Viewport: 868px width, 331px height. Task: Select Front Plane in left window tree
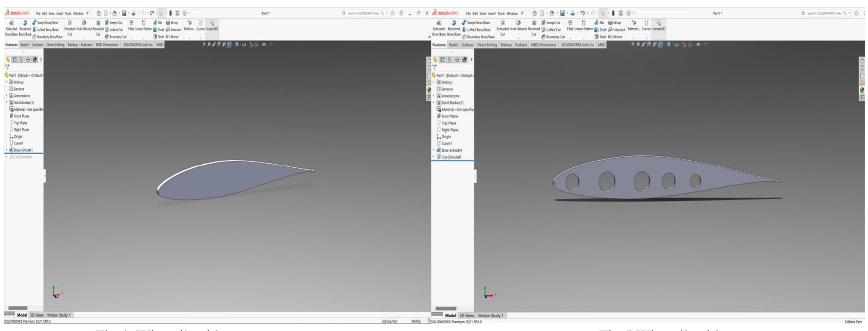[19, 116]
